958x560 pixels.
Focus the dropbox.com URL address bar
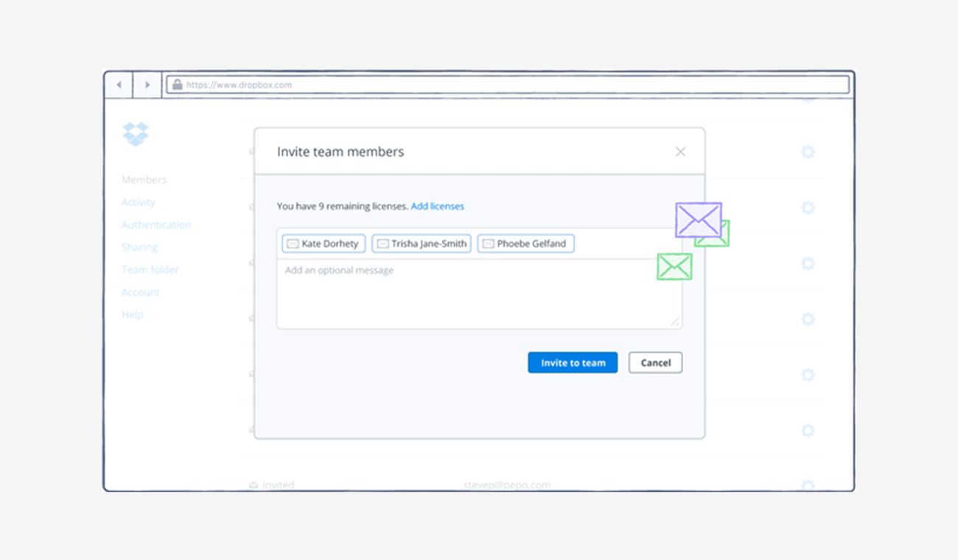508,85
